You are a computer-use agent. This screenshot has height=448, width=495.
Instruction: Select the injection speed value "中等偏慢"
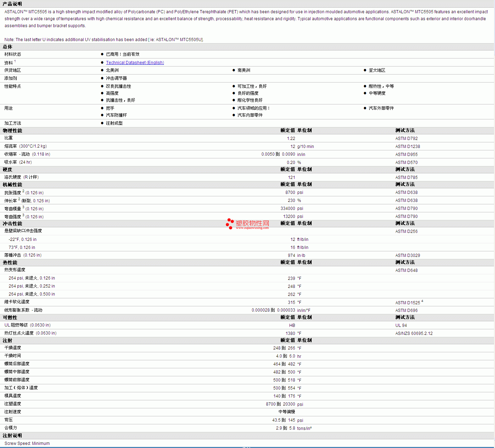[x=287, y=412]
